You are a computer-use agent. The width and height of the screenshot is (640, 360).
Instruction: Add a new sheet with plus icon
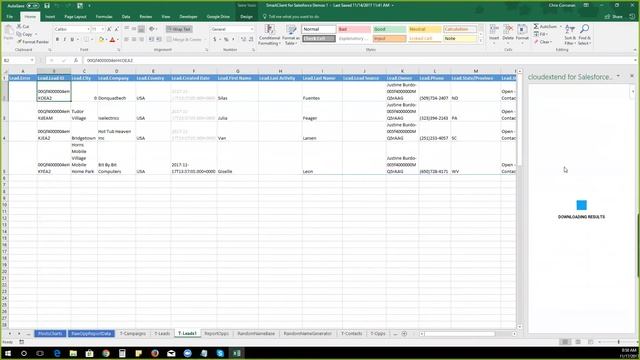tap(404, 333)
